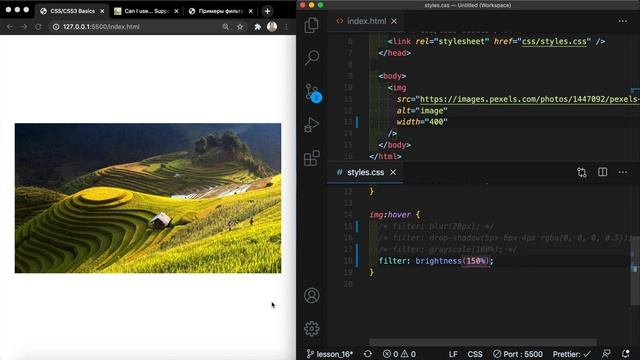Open the lesson_16 branch picker
Image resolution: width=640 pixels, height=360 pixels.
click(x=330, y=354)
